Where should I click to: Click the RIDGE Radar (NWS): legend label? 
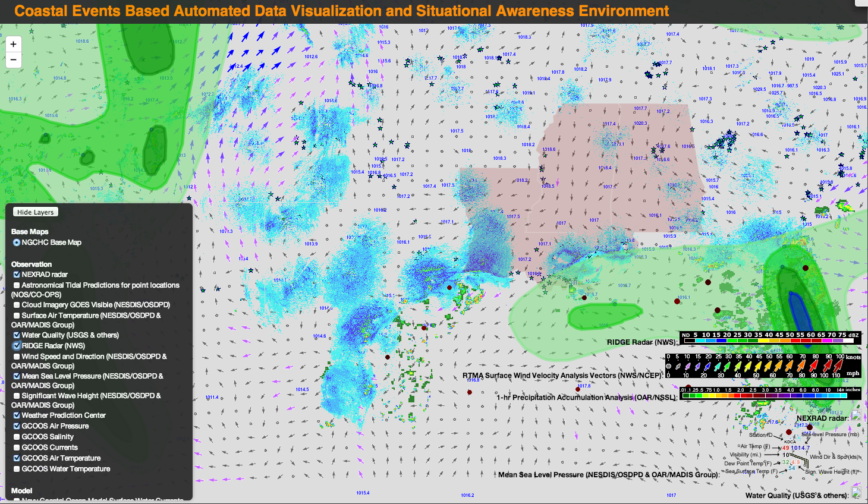pyautogui.click(x=642, y=342)
